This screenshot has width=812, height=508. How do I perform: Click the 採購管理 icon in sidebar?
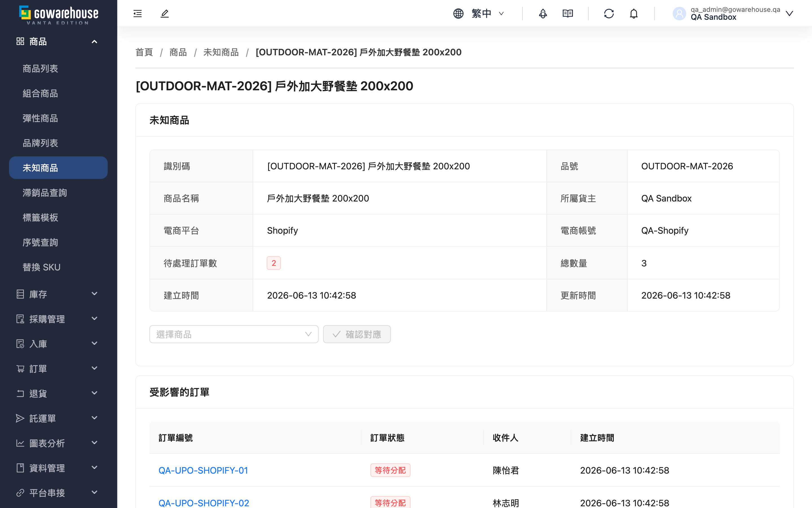(20, 319)
